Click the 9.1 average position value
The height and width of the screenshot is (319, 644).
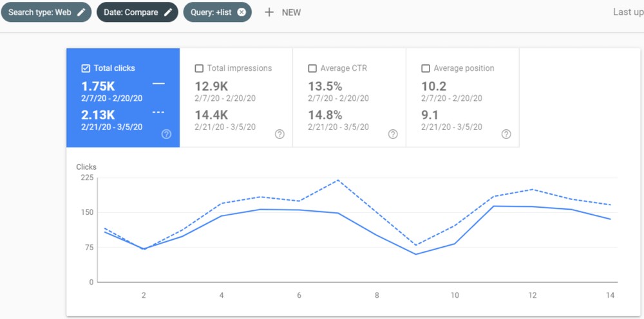click(430, 115)
